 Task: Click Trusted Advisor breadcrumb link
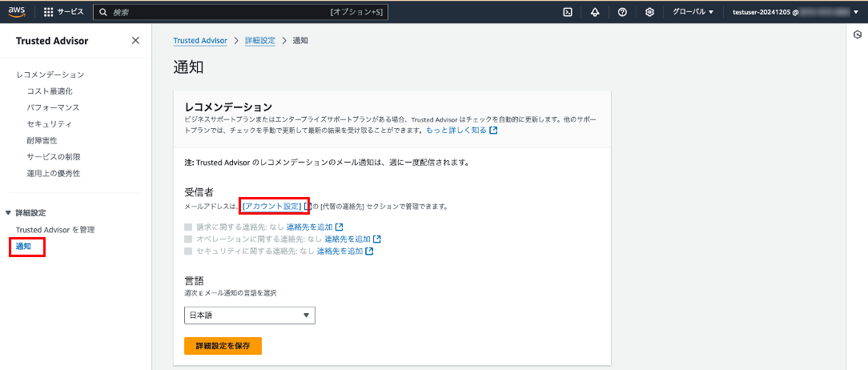point(200,40)
